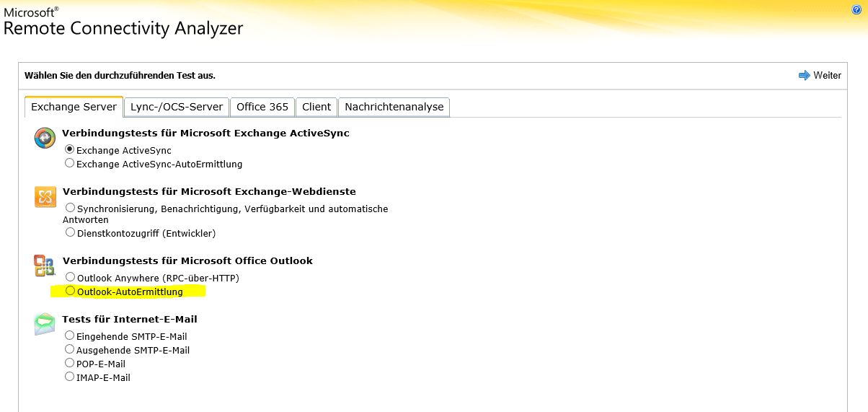
Task: Open the Client tab
Action: click(316, 107)
